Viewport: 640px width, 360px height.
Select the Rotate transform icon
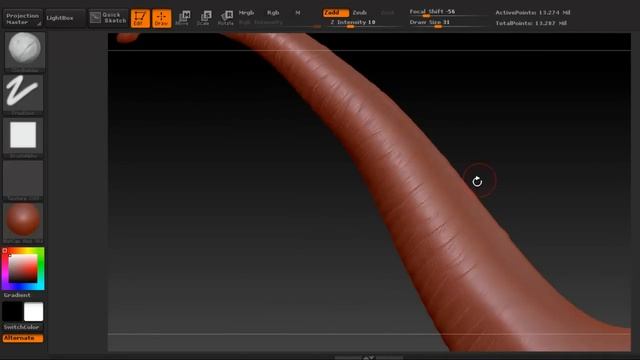pyautogui.click(x=226, y=18)
